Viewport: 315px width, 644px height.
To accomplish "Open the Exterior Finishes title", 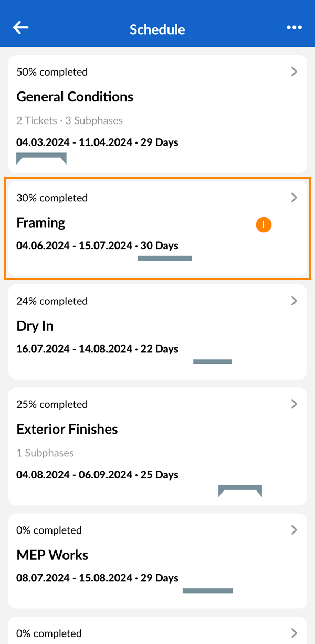I will tap(67, 429).
